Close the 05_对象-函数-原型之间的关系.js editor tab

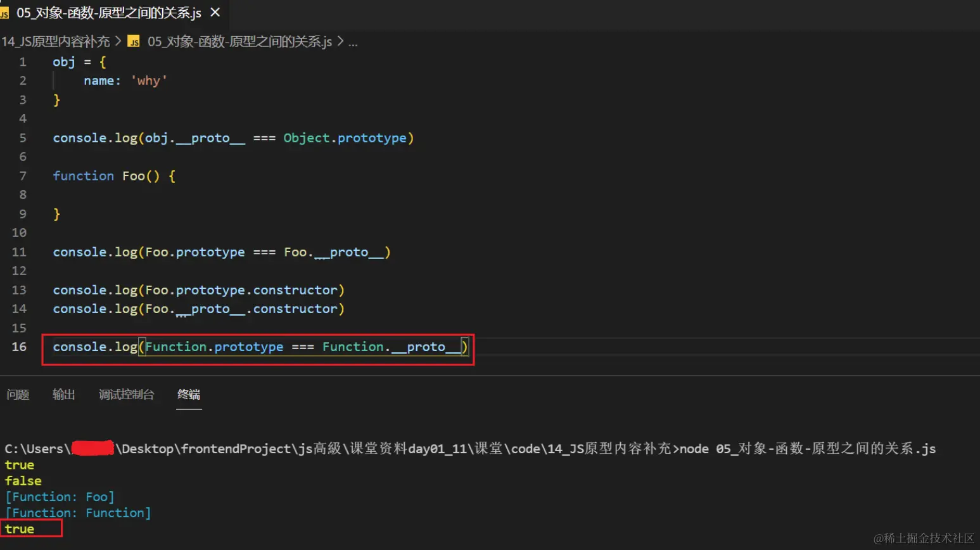click(215, 12)
